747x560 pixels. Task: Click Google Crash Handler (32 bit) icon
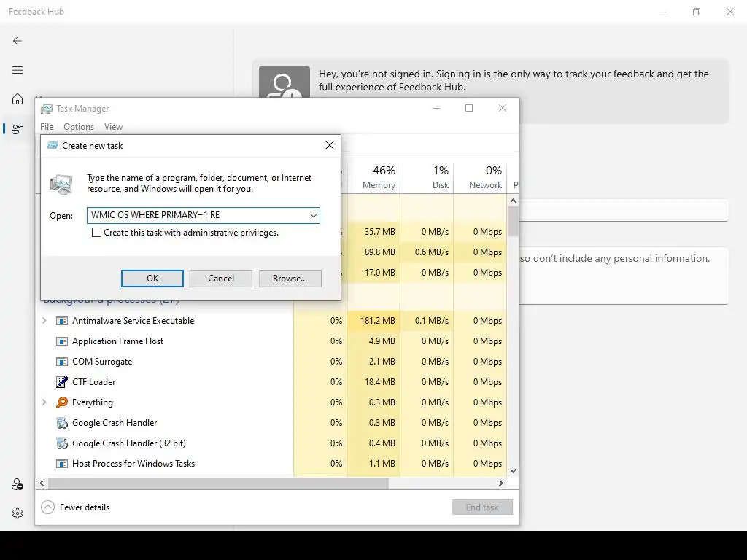(x=62, y=443)
